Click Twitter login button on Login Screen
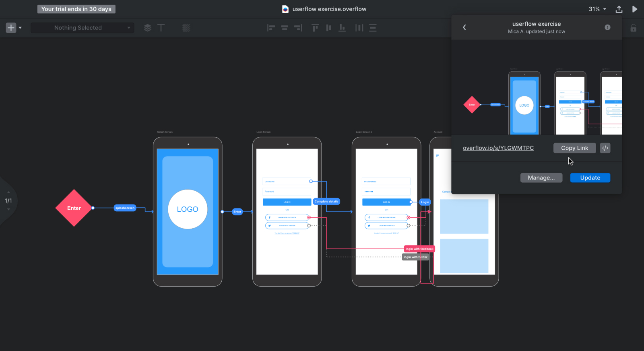This screenshot has height=351, width=644. [287, 226]
